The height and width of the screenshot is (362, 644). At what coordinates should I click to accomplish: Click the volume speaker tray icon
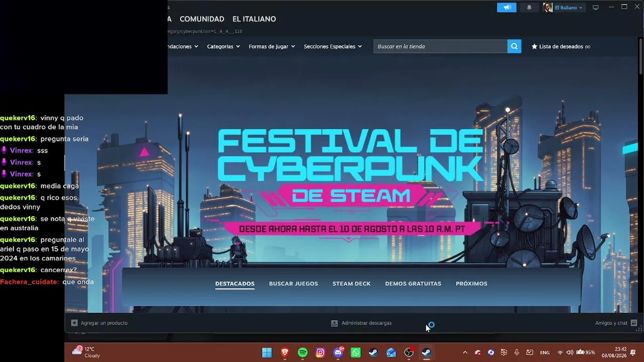(570, 352)
